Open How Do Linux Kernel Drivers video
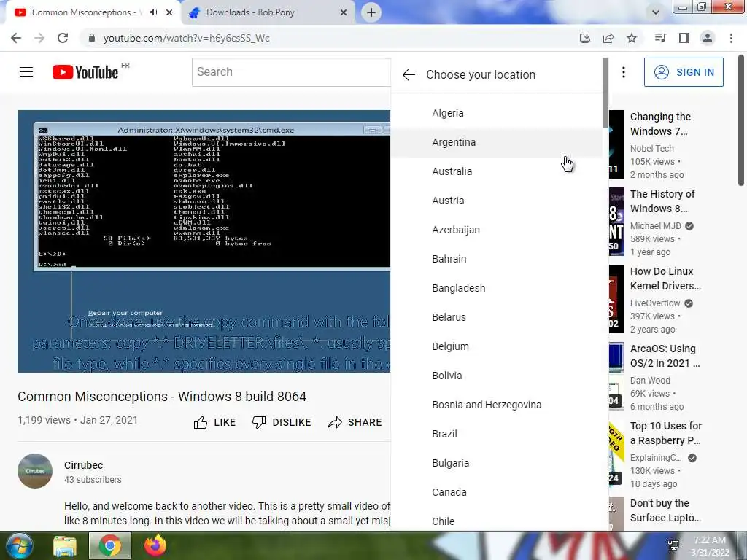747x560 pixels. point(665,279)
